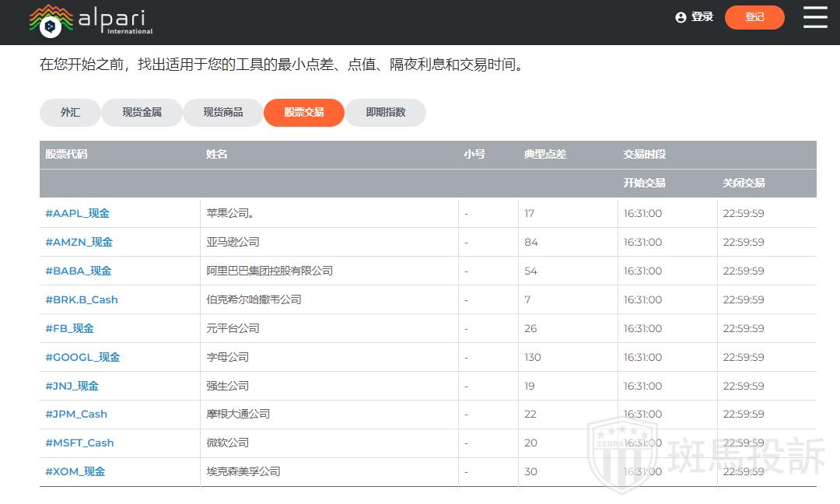840x504 pixels.
Task: Click the 股票代码 column header
Action: coord(66,154)
